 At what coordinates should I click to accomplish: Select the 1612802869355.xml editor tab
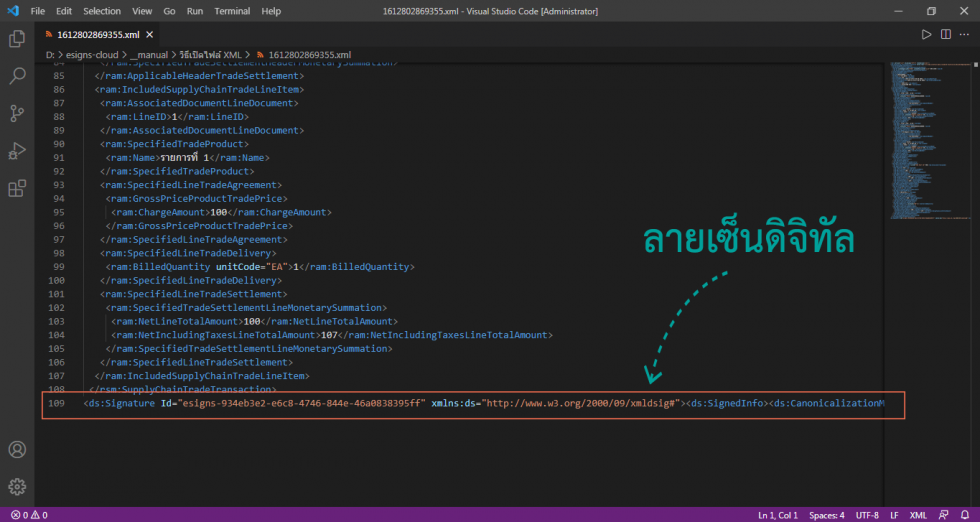pos(98,34)
